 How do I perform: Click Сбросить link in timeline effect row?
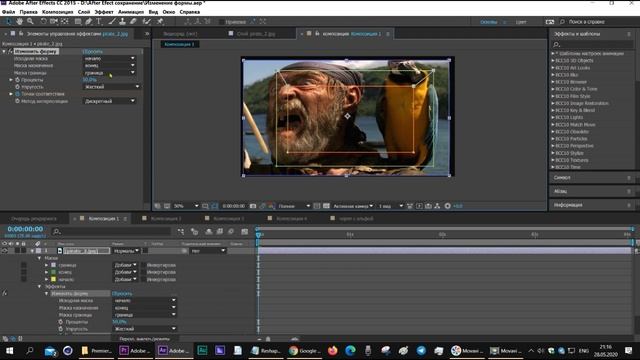(122, 293)
